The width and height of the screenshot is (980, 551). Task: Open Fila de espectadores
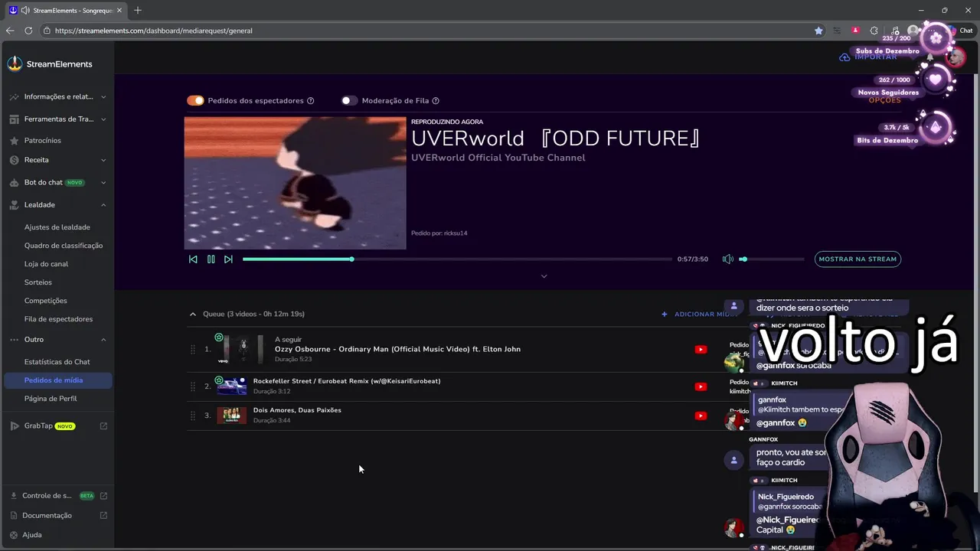tap(58, 319)
